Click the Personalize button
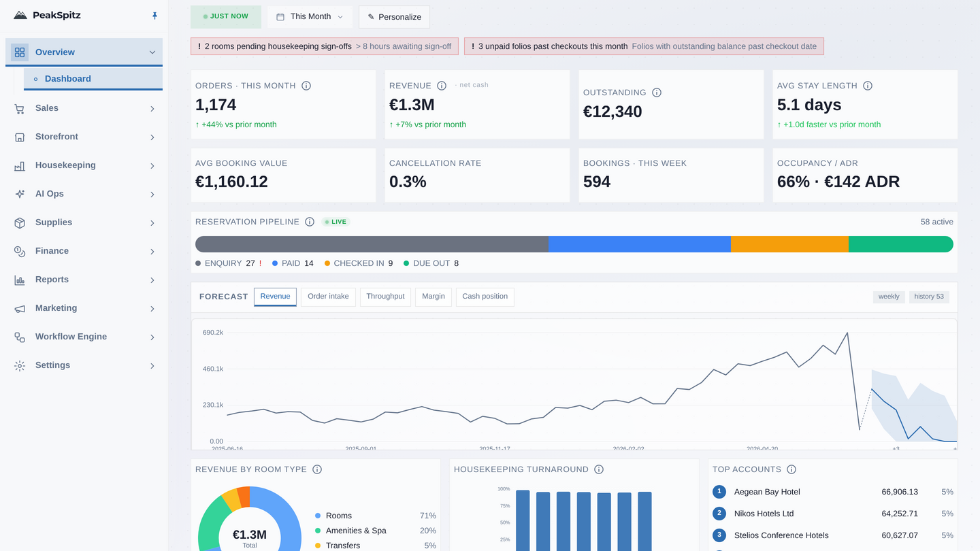The image size is (980, 551). [x=394, y=17]
